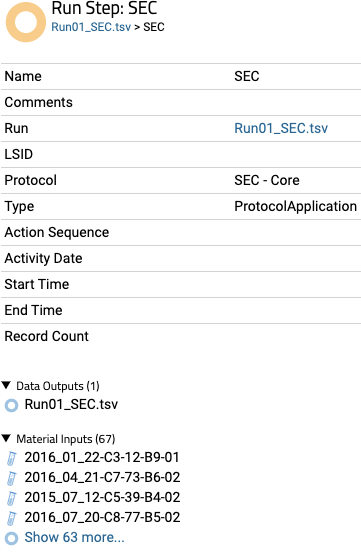The image size is (361, 560).
Task: Open Run01_SEC.tsv under Data Outputs
Action: [x=71, y=404]
